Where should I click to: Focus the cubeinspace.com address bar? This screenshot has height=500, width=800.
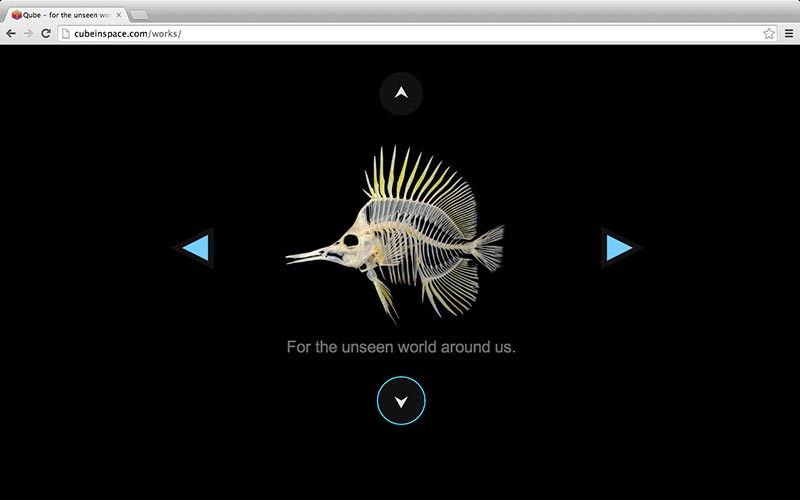pos(400,33)
